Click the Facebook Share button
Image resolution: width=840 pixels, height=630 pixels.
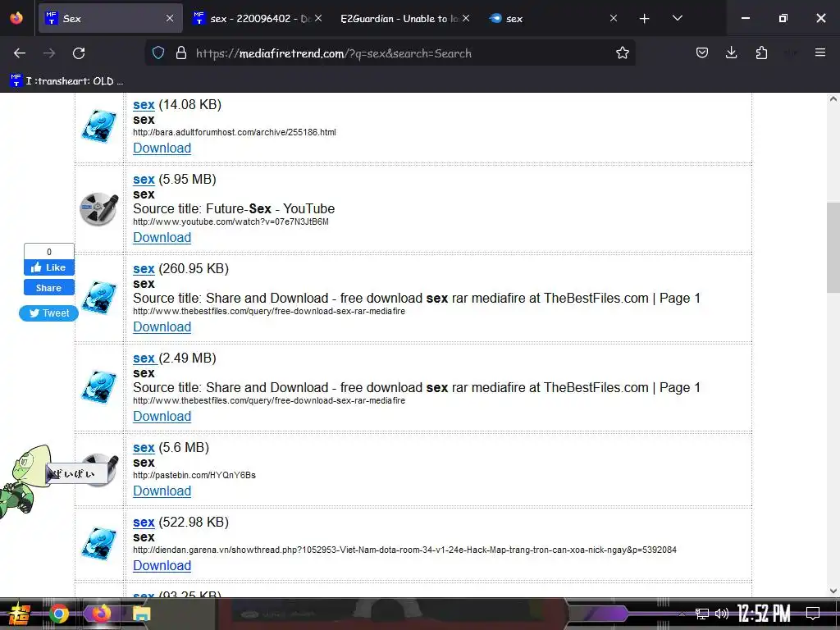pyautogui.click(x=48, y=288)
